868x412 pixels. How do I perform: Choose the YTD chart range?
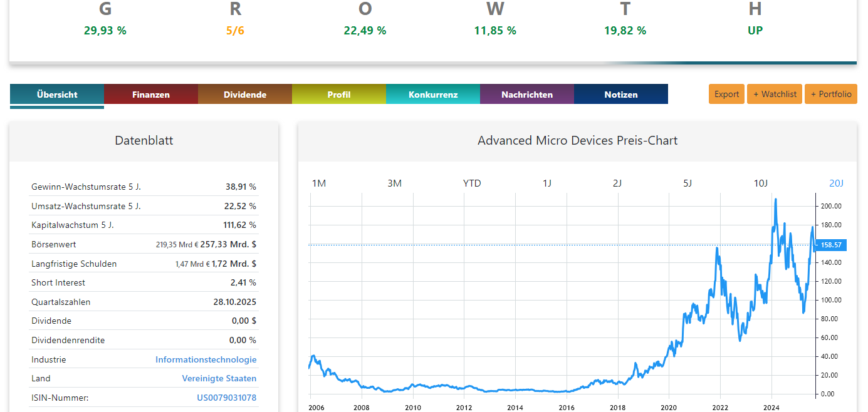[472, 183]
